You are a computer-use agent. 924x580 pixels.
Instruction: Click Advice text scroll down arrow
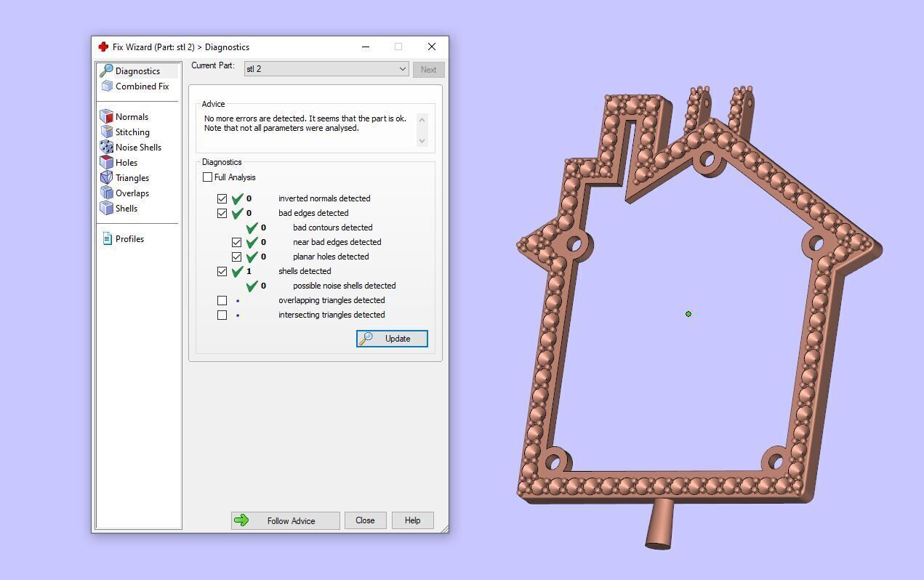tap(422, 140)
